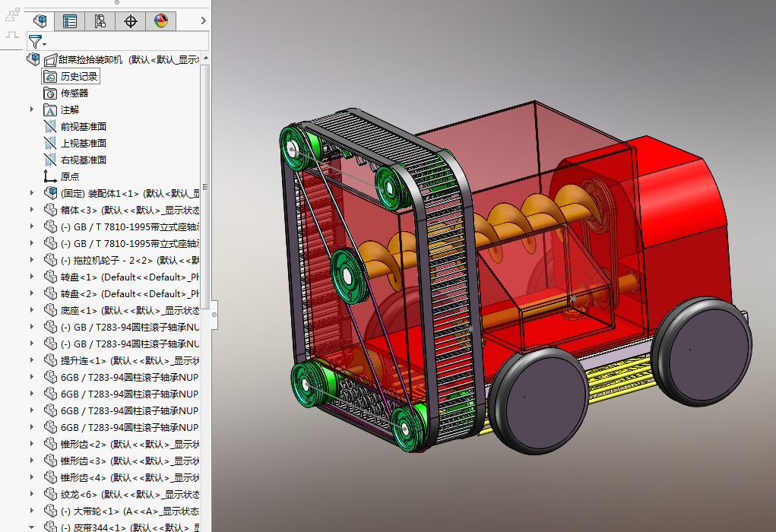Open the DisplayManager color sphere tab
Screen dimensions: 776x532
tap(161, 21)
